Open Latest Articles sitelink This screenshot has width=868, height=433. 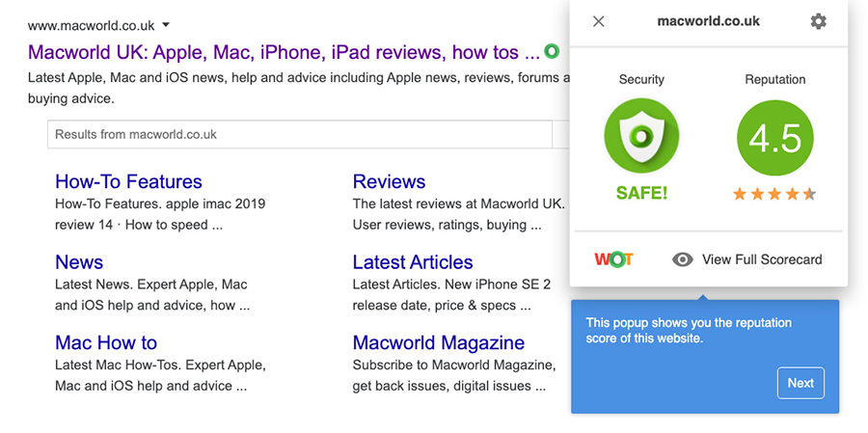click(413, 262)
